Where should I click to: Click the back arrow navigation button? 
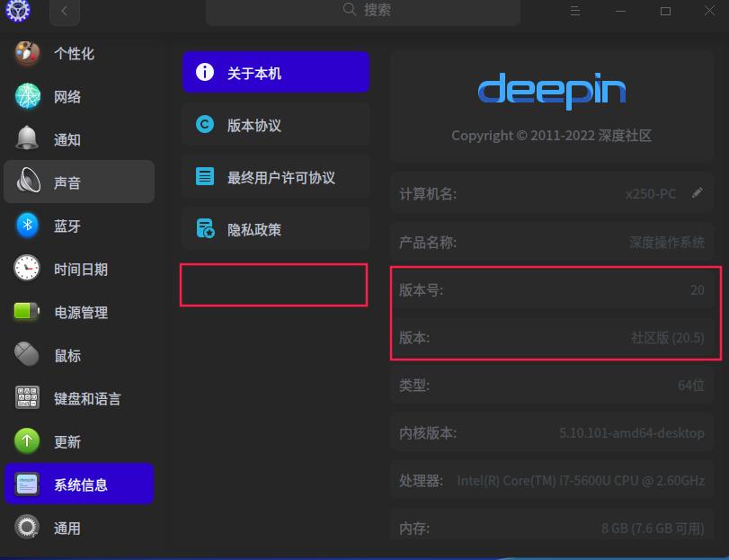click(x=63, y=11)
